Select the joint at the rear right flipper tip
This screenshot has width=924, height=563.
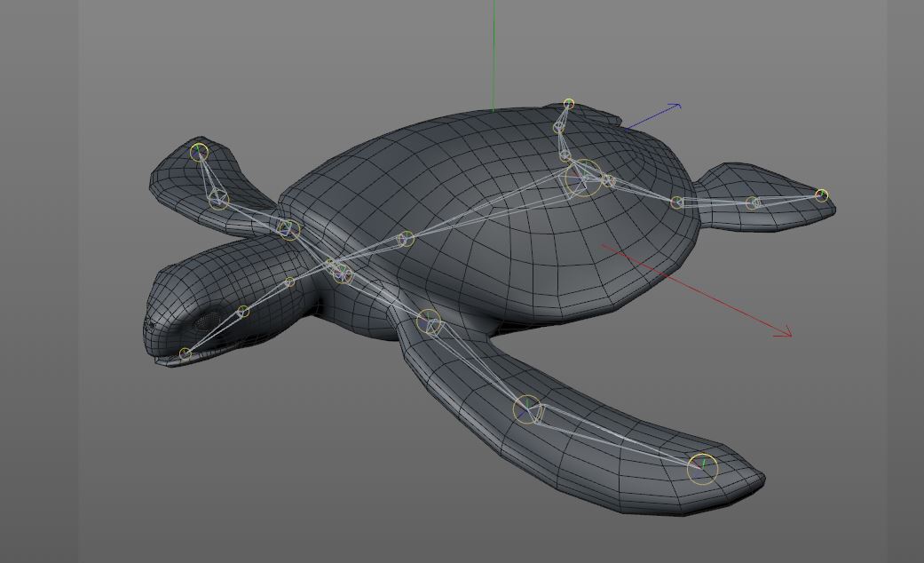click(x=702, y=465)
